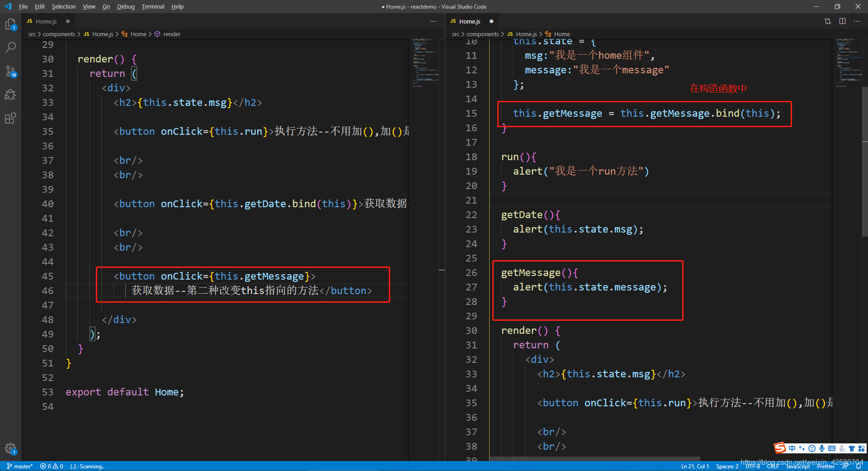This screenshot has height=471, width=868.
Task: Click the notifications bell in status bar
Action: coord(859,466)
